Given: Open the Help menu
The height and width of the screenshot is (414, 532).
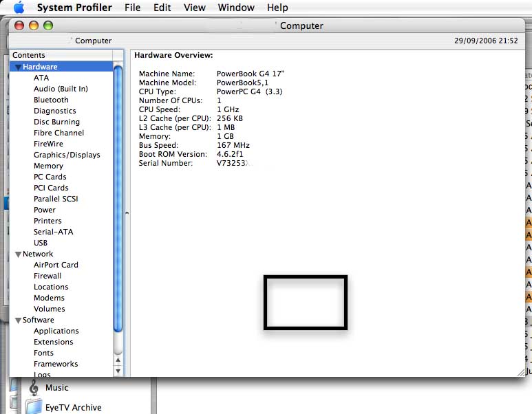Looking at the screenshot, I should pos(277,8).
